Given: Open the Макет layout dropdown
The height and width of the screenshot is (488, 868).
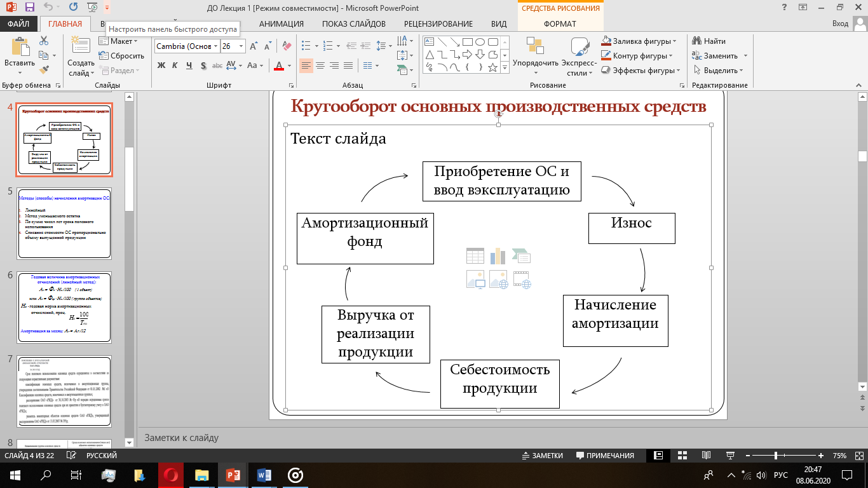Looking at the screenshot, I should 118,41.
